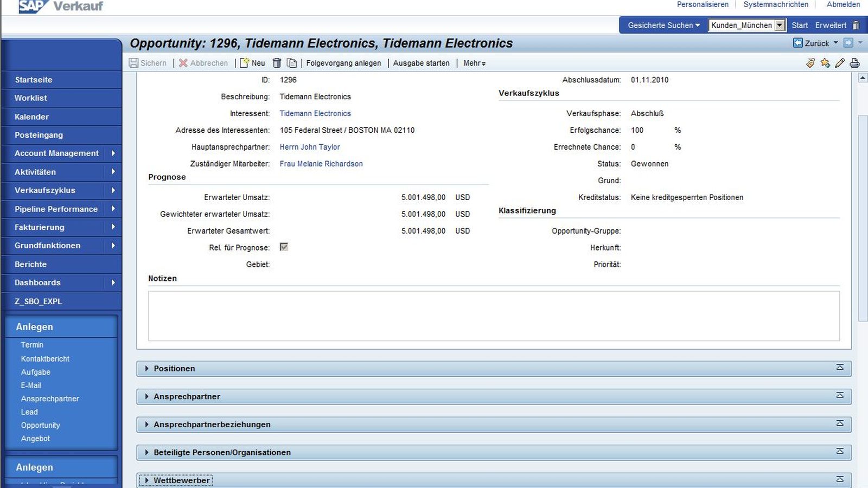Open employee Frau Melanie Richardson
This screenshot has width=868, height=488.
[321, 164]
